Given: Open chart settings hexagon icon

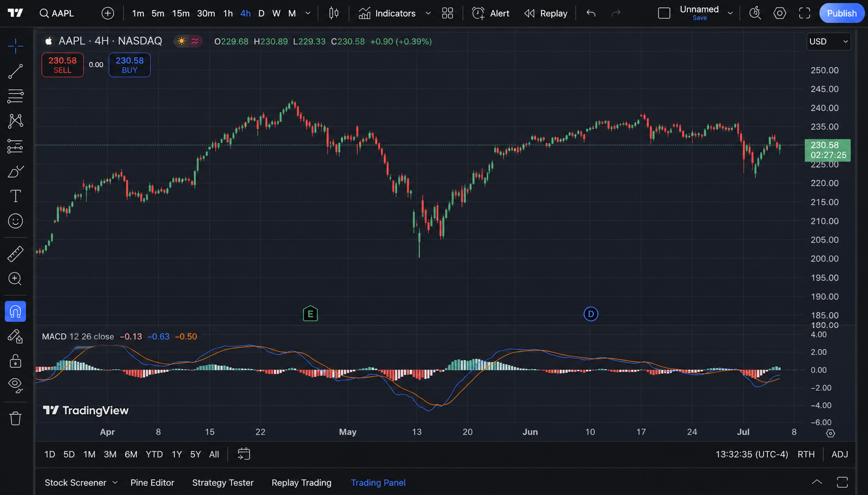Looking at the screenshot, I should point(780,13).
